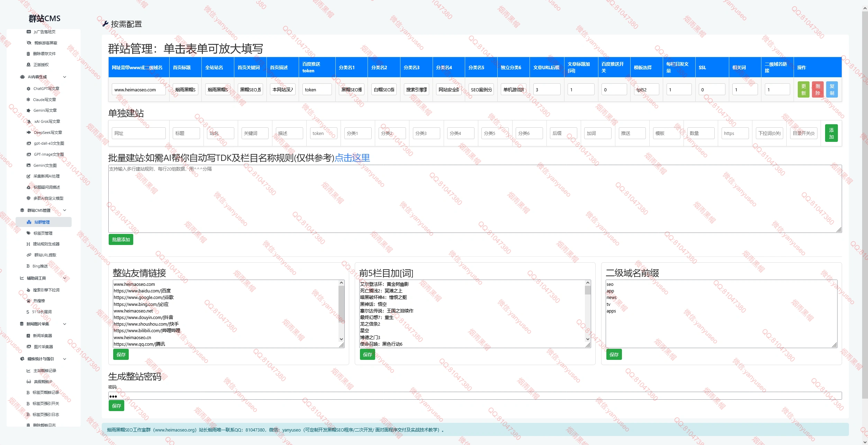Click green 添加 button in 单独建站
The height and width of the screenshot is (445, 868).
pyautogui.click(x=831, y=133)
